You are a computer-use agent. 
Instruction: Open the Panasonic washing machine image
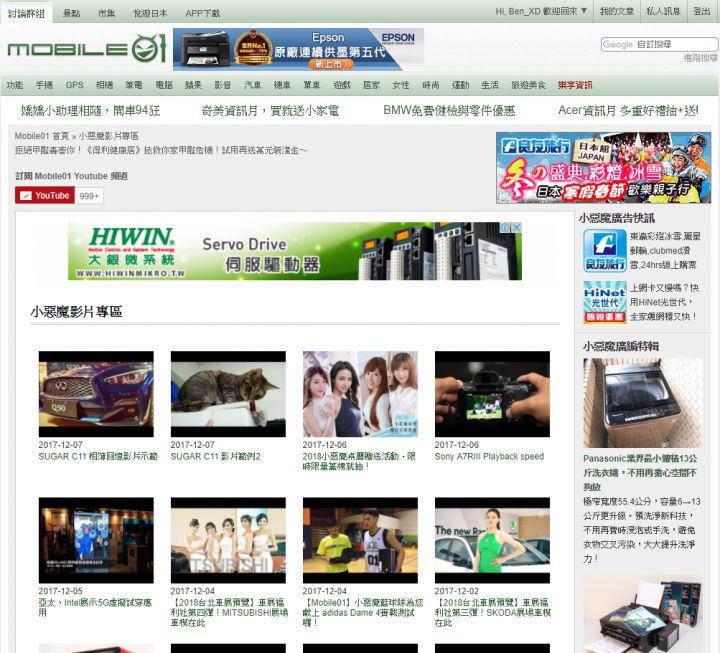[x=643, y=403]
